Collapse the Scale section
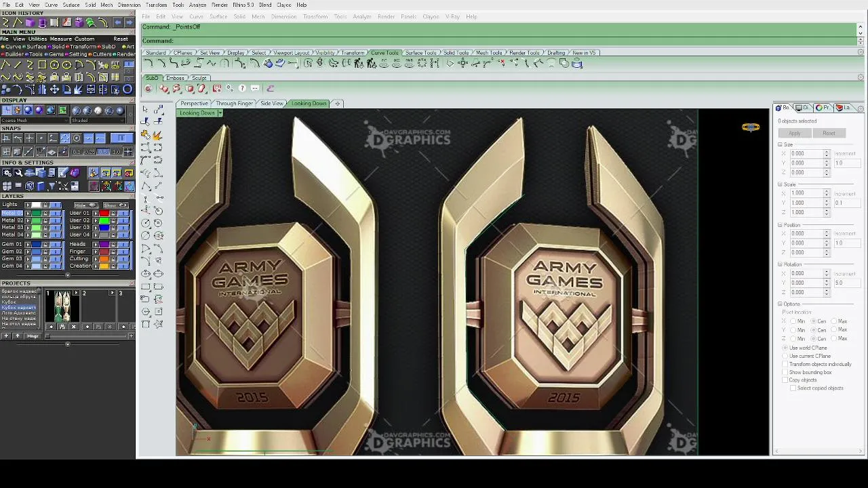The image size is (868, 488). tap(780, 184)
